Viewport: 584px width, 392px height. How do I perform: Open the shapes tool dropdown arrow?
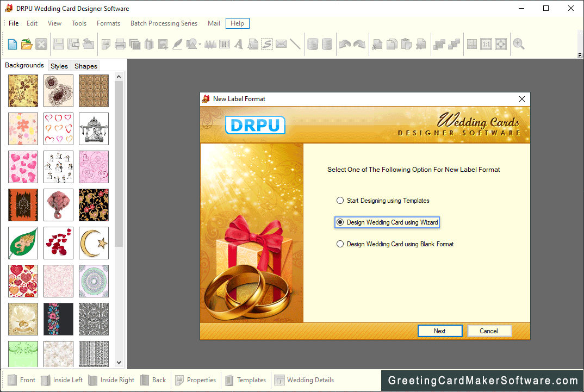click(x=200, y=44)
